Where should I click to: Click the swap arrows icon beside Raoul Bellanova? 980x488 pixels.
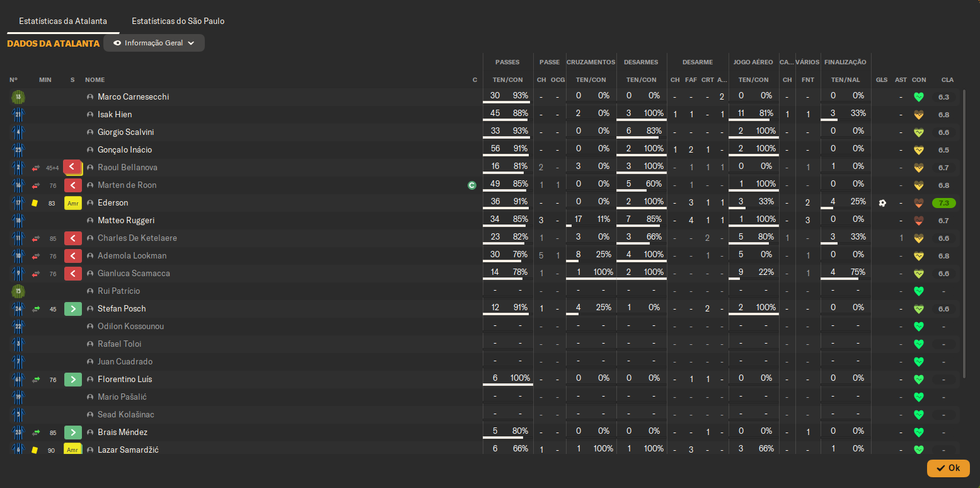(36, 168)
